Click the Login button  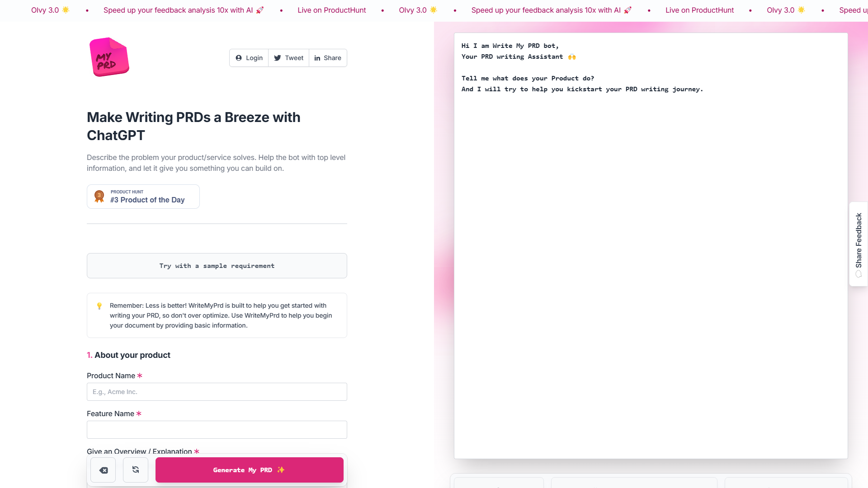coord(249,58)
